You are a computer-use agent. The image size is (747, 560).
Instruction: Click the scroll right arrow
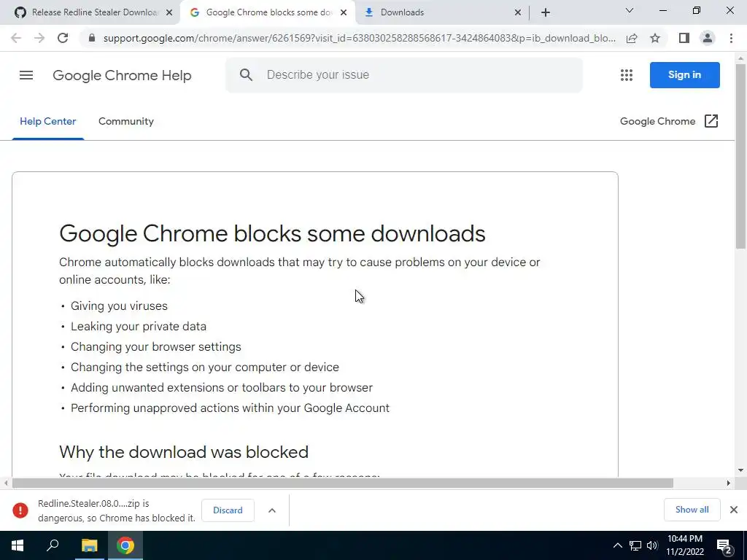point(729,483)
